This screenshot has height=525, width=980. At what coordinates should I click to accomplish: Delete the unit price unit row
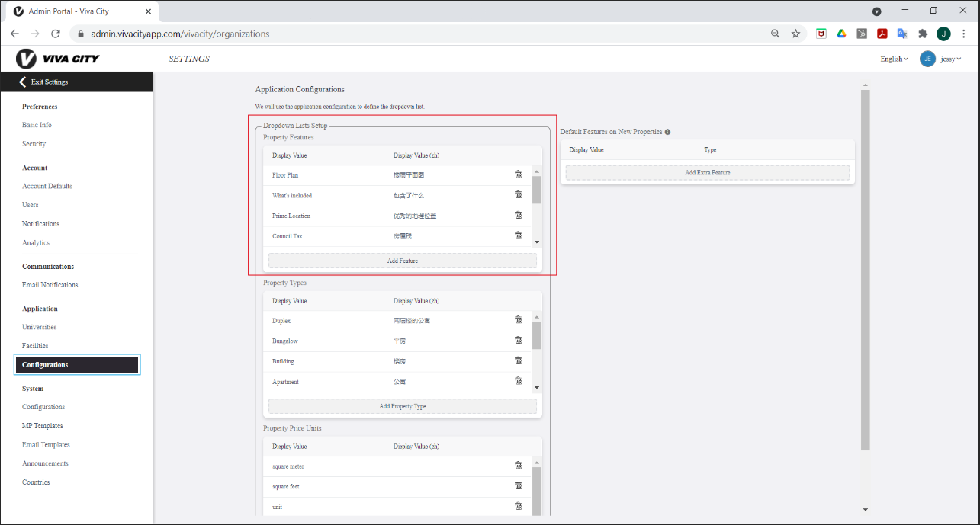click(519, 506)
